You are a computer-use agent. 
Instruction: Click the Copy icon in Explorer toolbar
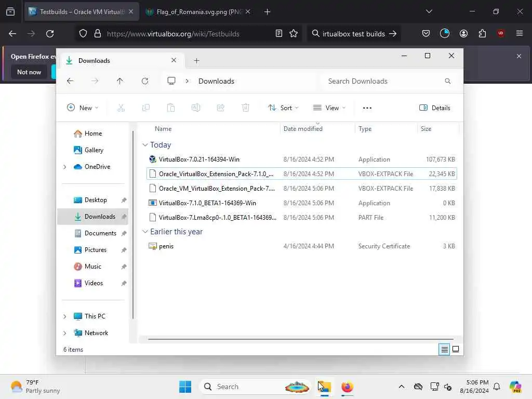click(146, 108)
